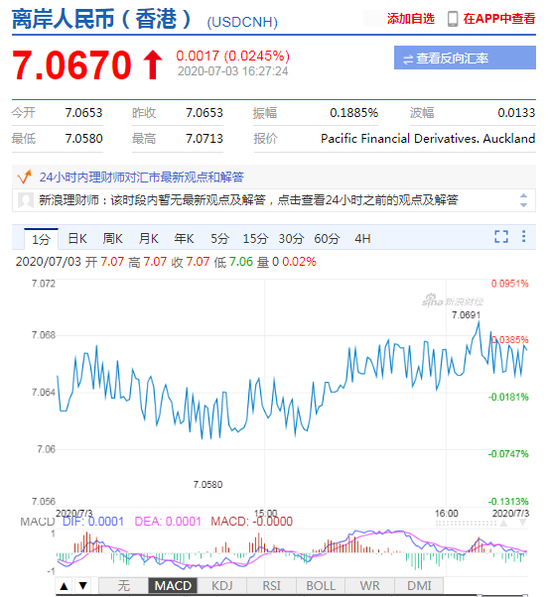Viewport: 550px width, 597px height.
Task: Switch to the 4H chart tab
Action: click(x=362, y=239)
